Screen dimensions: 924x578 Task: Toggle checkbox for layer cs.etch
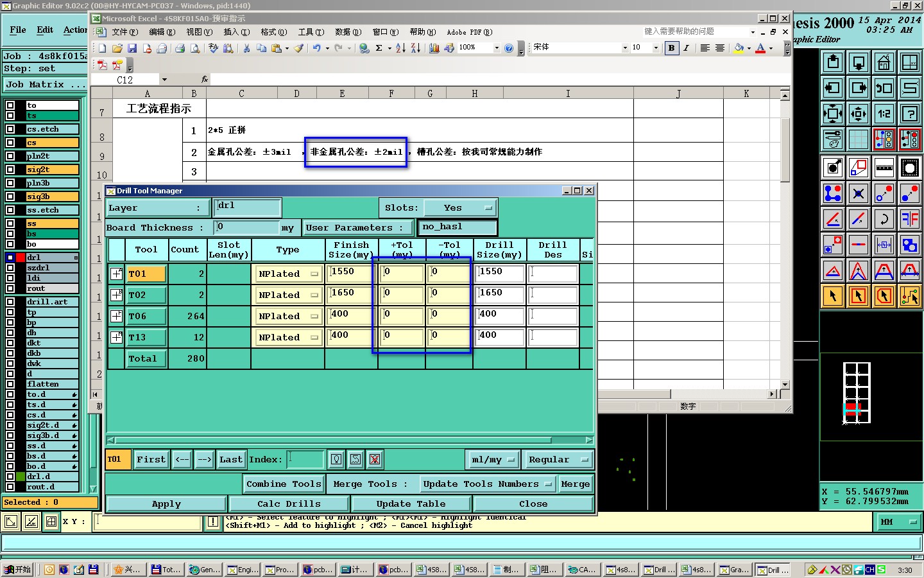click(10, 129)
